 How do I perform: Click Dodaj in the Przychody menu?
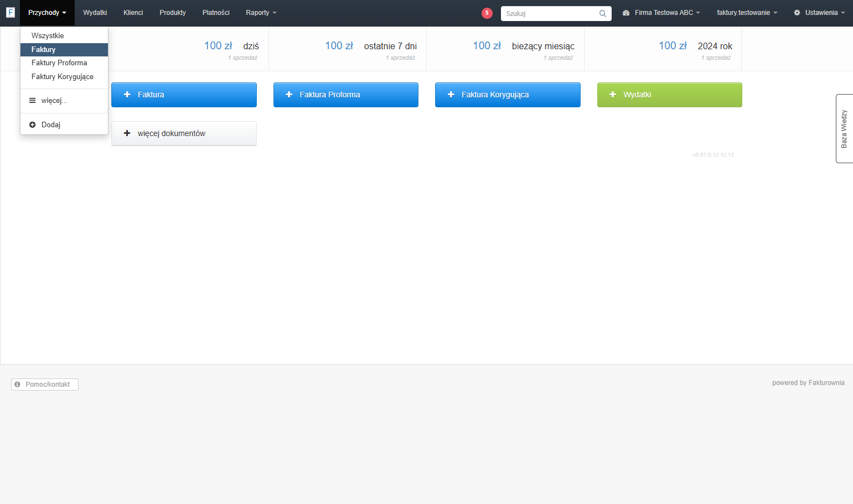[64, 124]
